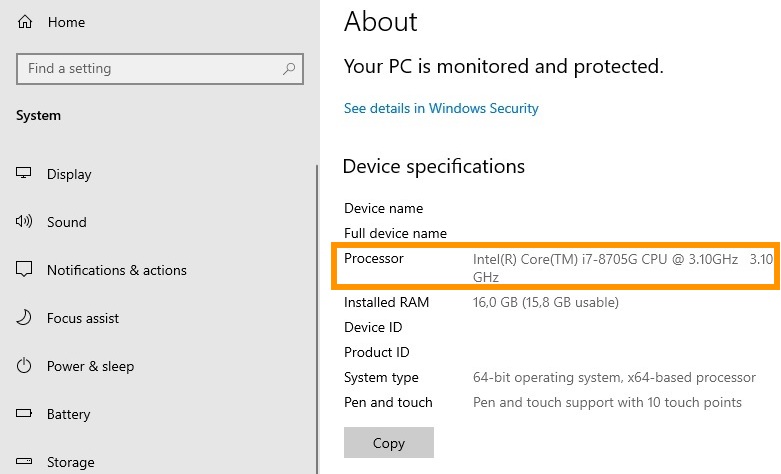Open the Display settings page
The width and height of the screenshot is (781, 474).
tap(69, 174)
